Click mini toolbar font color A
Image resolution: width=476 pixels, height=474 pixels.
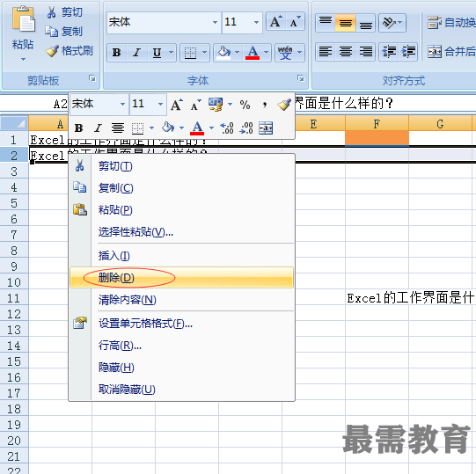(197, 128)
